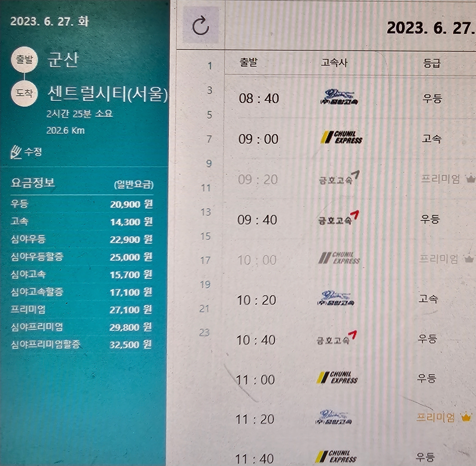Click the 출발 departure circle badge
This screenshot has height=466, width=476.
click(24, 59)
